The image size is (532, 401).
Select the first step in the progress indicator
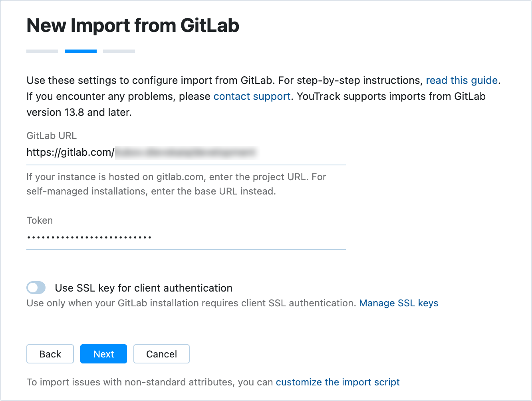42,51
